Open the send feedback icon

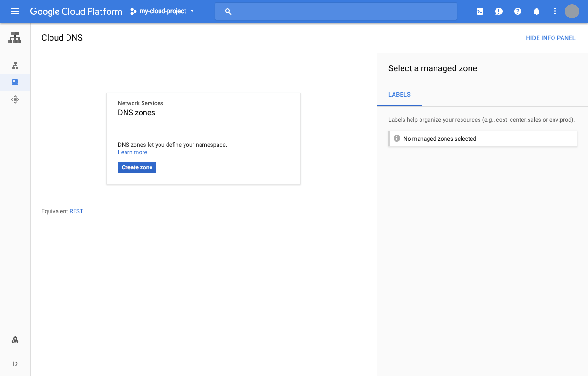[499, 11]
